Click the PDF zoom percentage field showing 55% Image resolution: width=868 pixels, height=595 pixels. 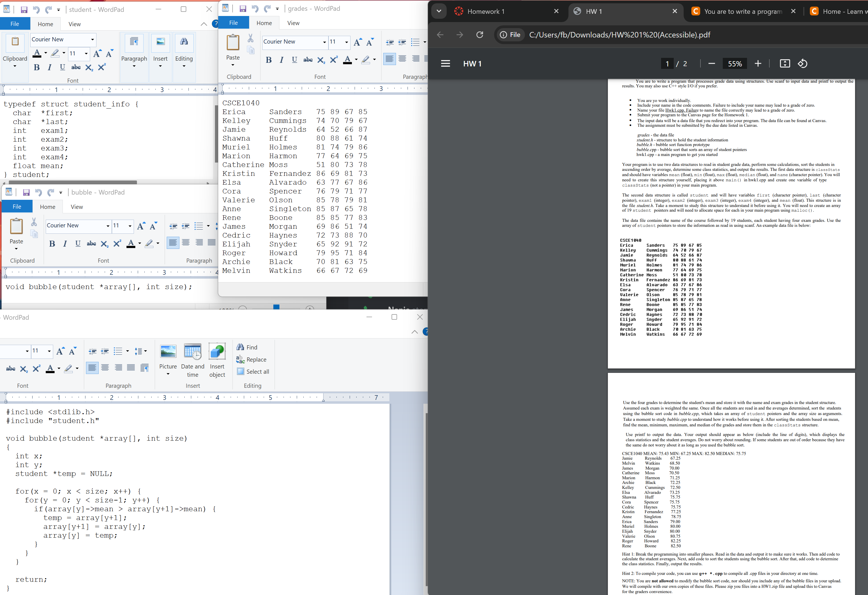(x=735, y=63)
